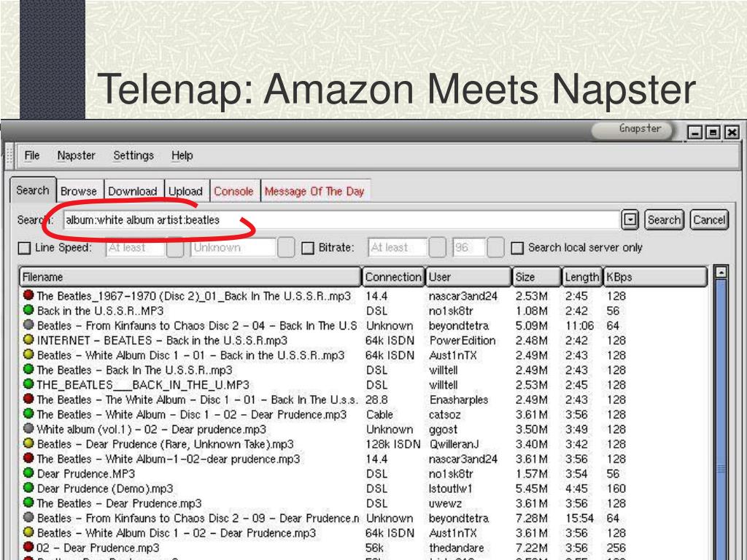Open the search history dropdown arrow

(630, 220)
